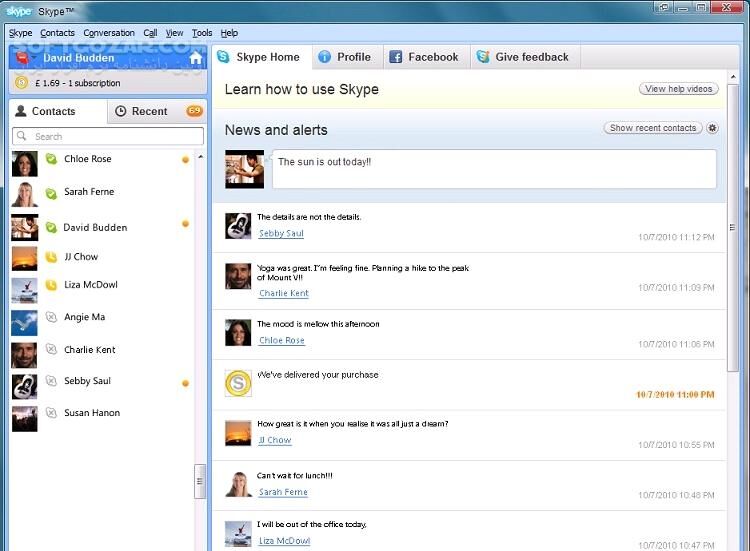This screenshot has width=750, height=551.
Task: Select Angie Ma contact name
Action: (85, 317)
